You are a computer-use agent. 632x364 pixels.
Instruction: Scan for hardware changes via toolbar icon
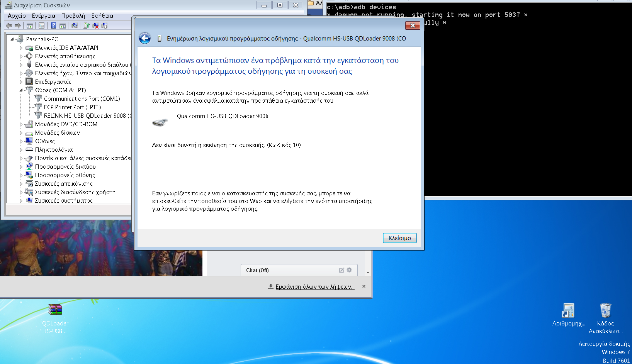pos(75,26)
